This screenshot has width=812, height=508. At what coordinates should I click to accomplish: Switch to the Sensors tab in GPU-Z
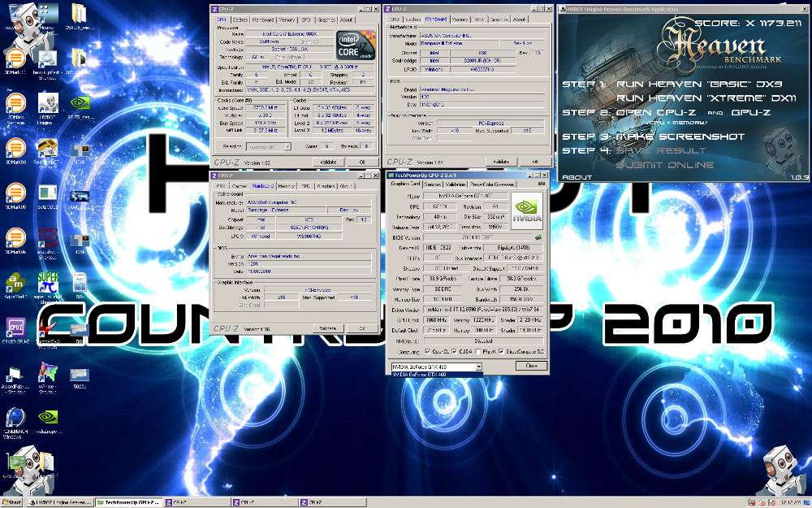tap(433, 184)
